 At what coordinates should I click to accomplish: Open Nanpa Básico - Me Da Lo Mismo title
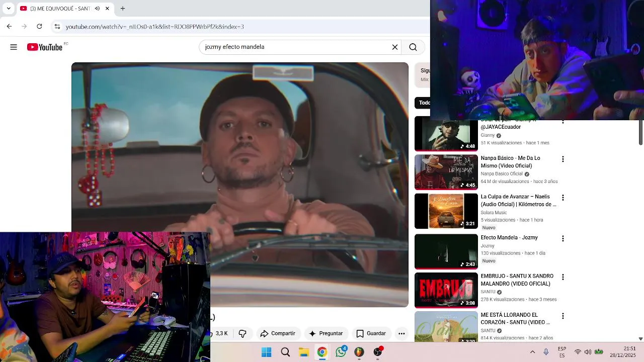point(510,162)
